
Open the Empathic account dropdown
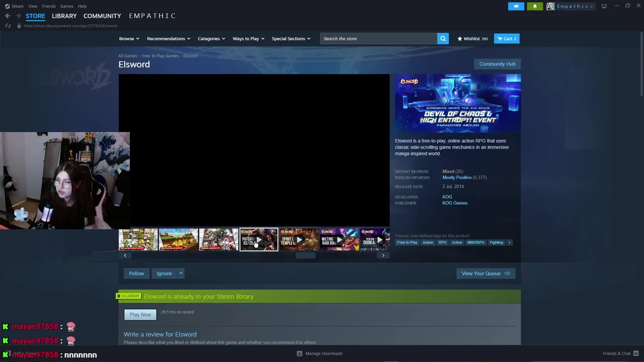[575, 6]
